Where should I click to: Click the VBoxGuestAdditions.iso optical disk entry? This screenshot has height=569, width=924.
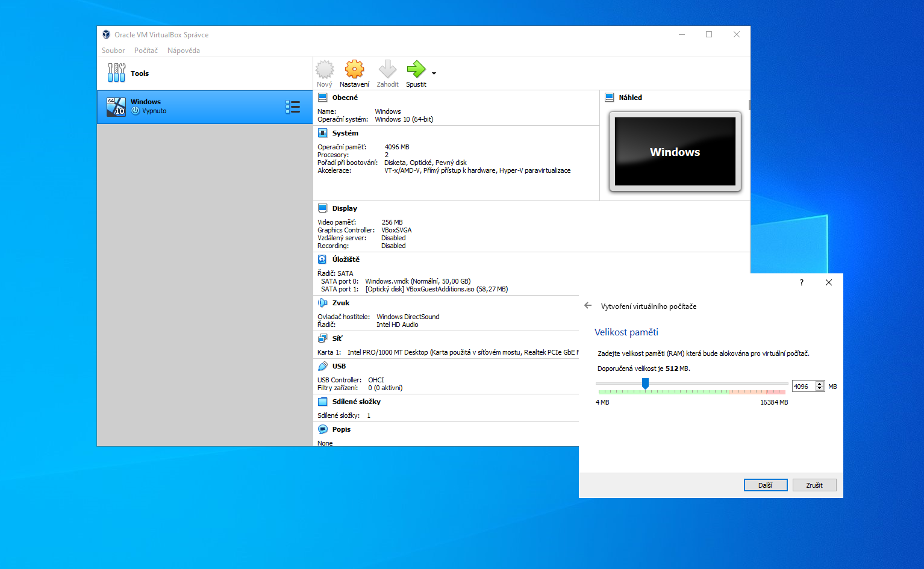click(x=437, y=289)
